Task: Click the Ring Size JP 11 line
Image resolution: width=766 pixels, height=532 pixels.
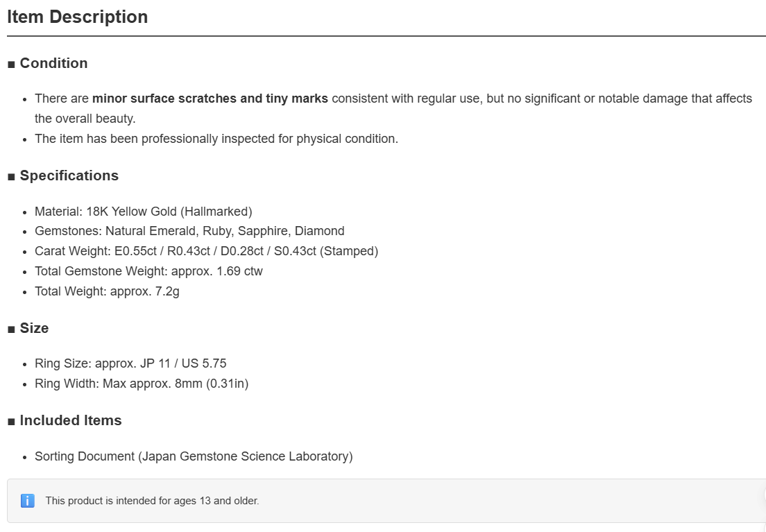Action: click(x=130, y=363)
